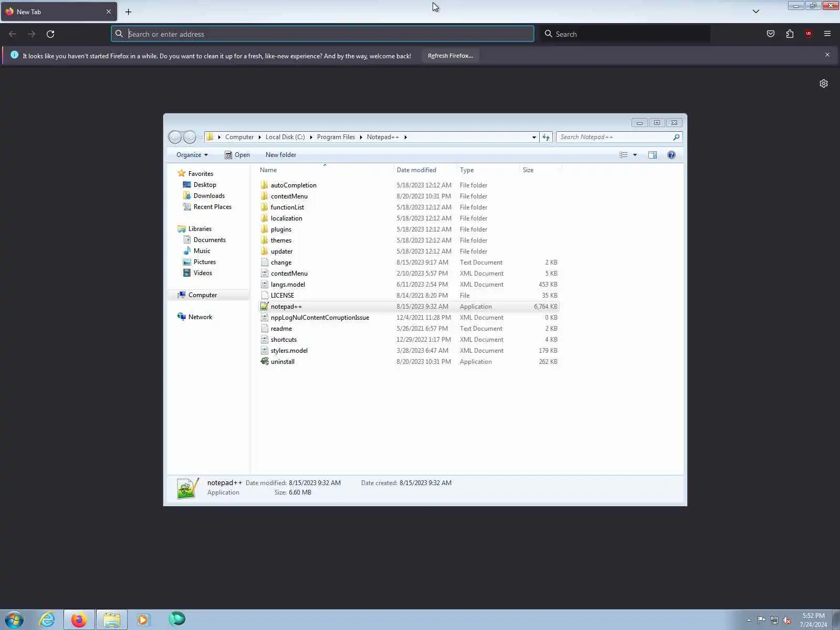
Task: Select the change text document icon
Action: 265,262
